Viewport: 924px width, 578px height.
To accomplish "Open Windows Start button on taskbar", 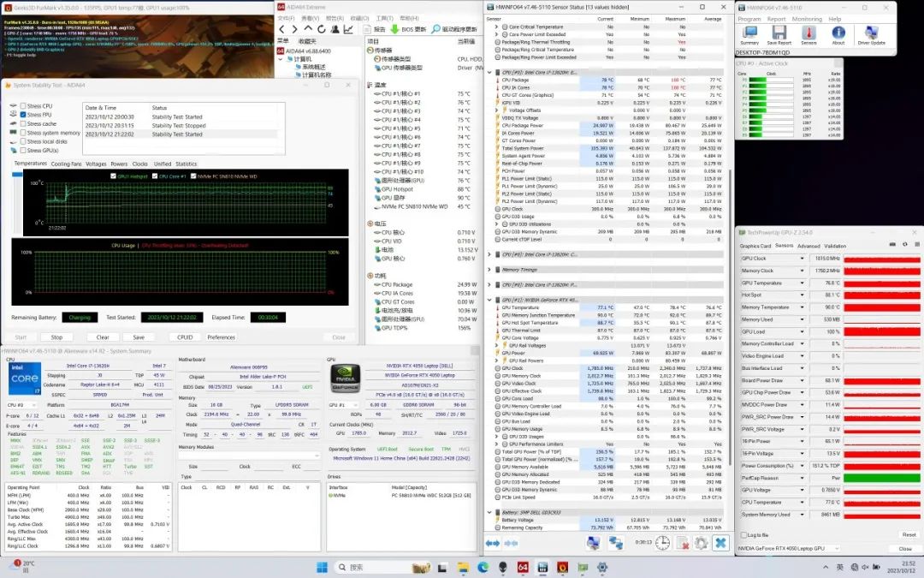I will tap(323, 567).
